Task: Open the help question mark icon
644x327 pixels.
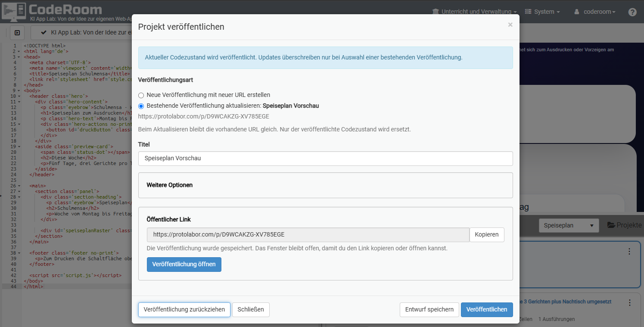Action: click(632, 12)
